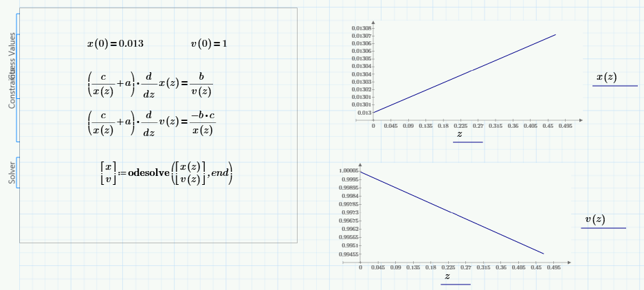Click the 0.9984 tick on lower plot
The image size is (644, 290).
click(x=350, y=196)
